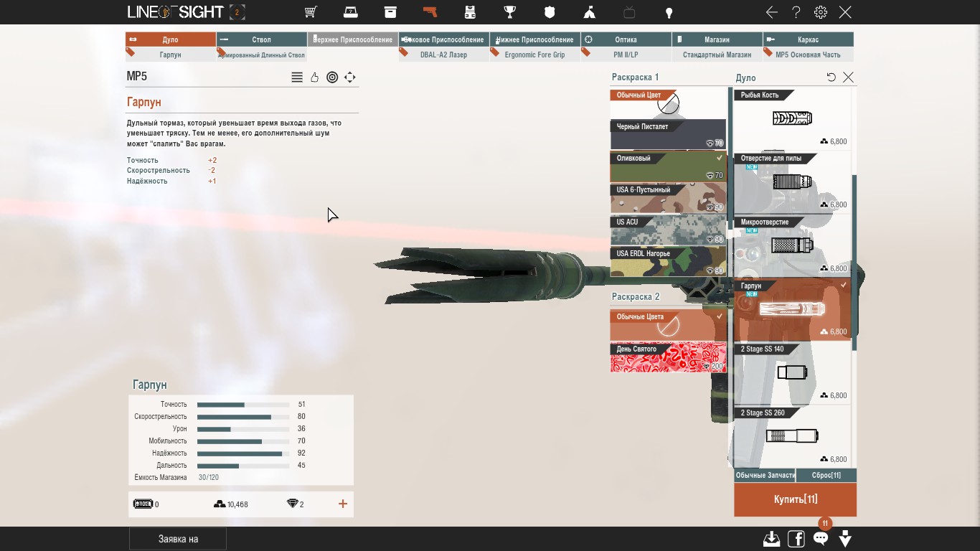Select the Дуло attachment tab
Screen dimensions: 980x551
click(171, 39)
